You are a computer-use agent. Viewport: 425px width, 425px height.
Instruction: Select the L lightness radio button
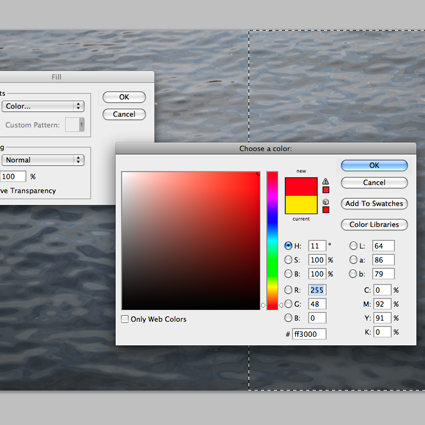click(x=353, y=246)
